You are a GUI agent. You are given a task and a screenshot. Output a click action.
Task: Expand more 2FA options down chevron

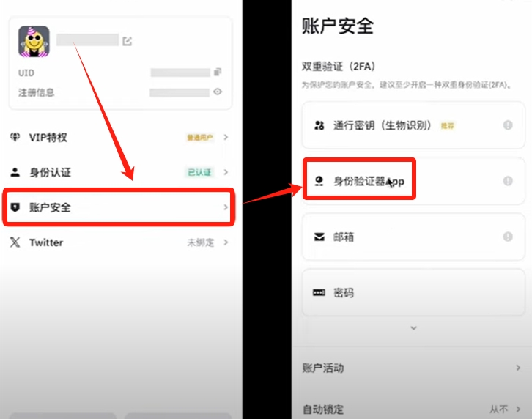point(413,328)
